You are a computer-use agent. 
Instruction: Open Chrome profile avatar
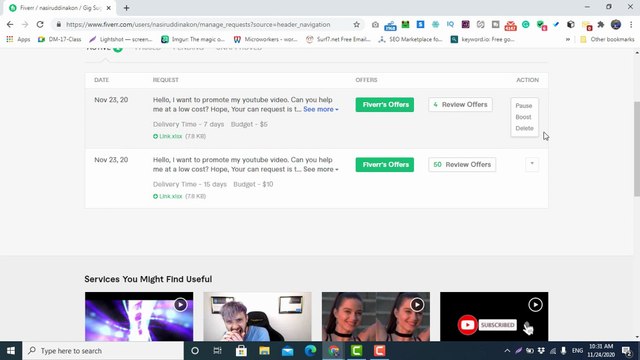(x=616, y=24)
